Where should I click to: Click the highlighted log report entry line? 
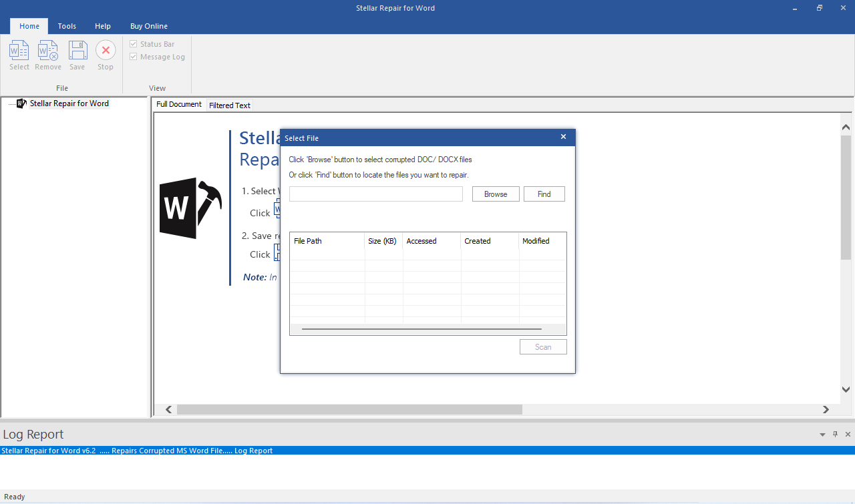pos(427,451)
